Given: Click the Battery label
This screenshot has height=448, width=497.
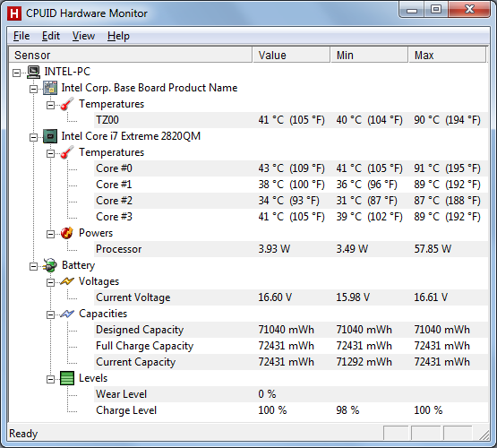Looking at the screenshot, I should tap(78, 265).
